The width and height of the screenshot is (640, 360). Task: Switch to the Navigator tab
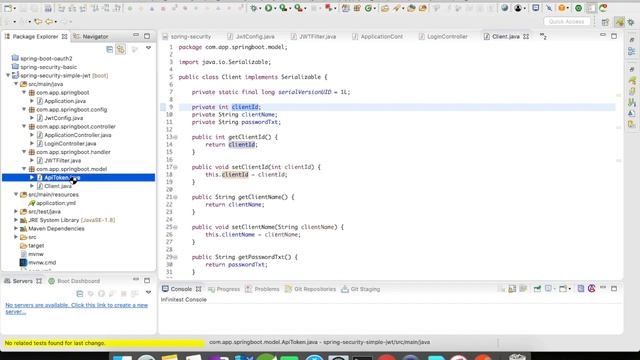tap(91, 36)
